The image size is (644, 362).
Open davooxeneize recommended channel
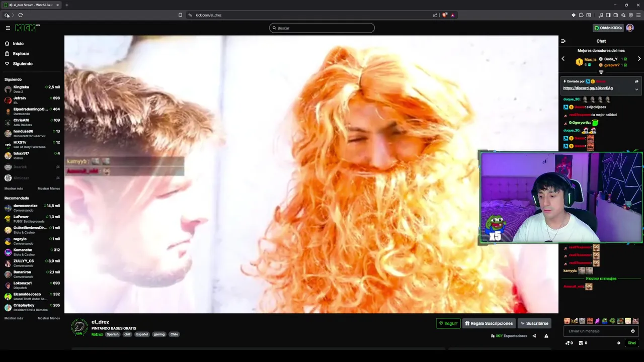coord(32,208)
